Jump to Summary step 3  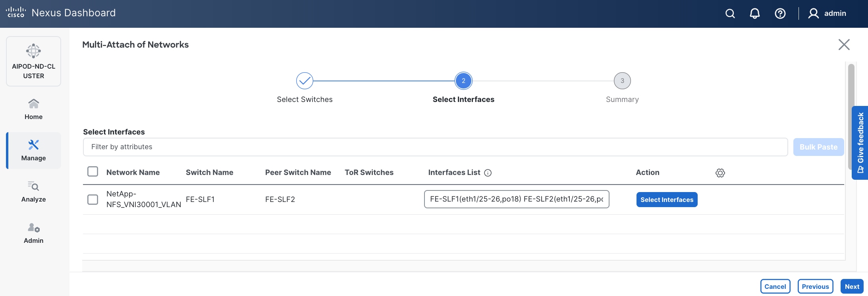622,81
